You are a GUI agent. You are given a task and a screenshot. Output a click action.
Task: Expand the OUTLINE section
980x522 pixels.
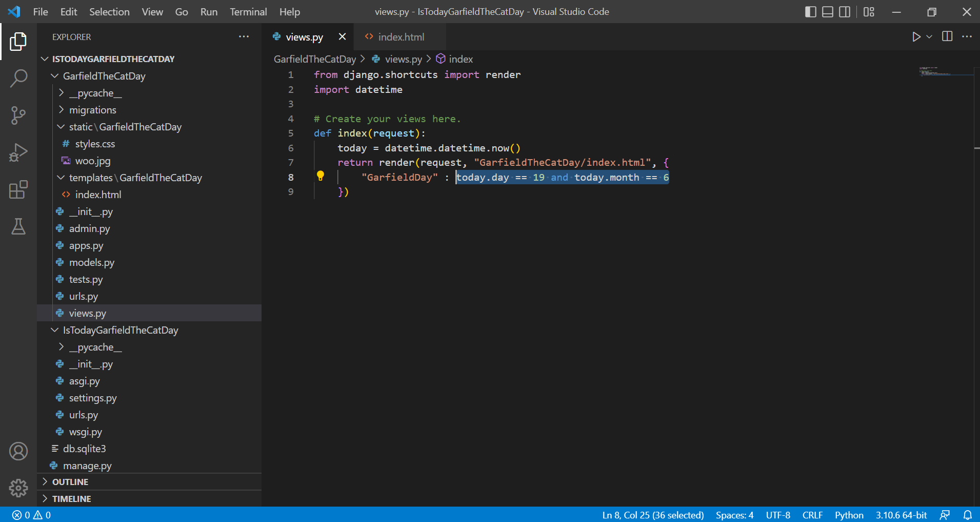70,482
